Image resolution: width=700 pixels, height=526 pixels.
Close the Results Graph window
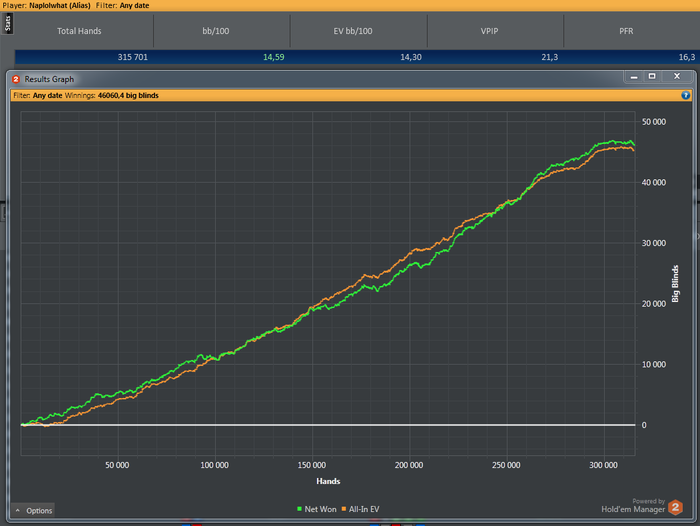coord(677,76)
